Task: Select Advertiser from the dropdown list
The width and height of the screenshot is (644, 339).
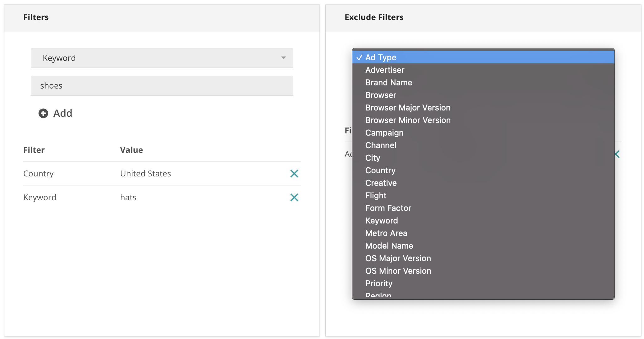Action: (x=384, y=70)
